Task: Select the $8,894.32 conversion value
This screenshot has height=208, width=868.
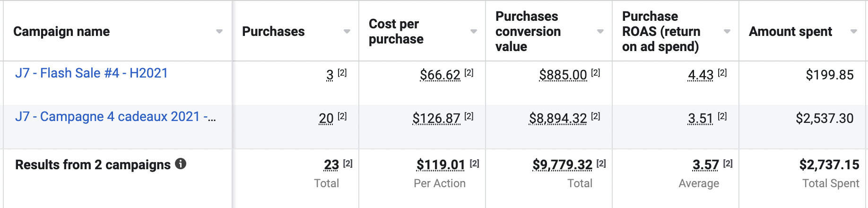Action: point(558,118)
